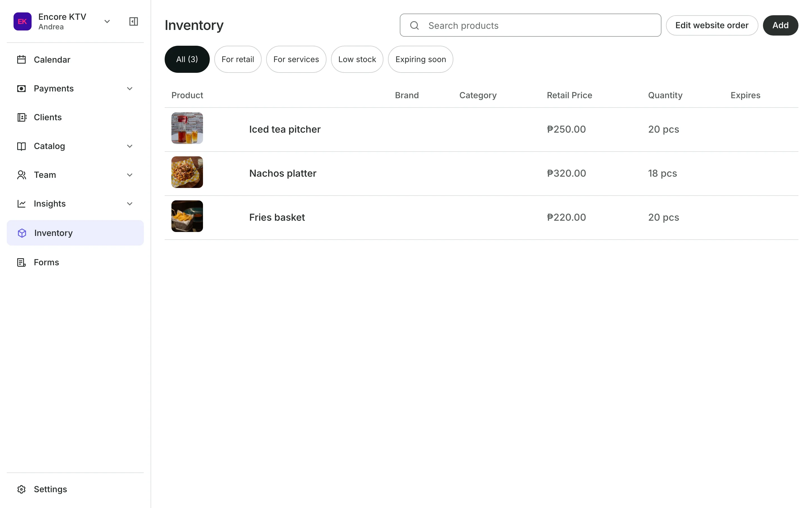Collapse the sidebar with the panel icon
Screen dimensions: 812x508
pyautogui.click(x=134, y=21)
